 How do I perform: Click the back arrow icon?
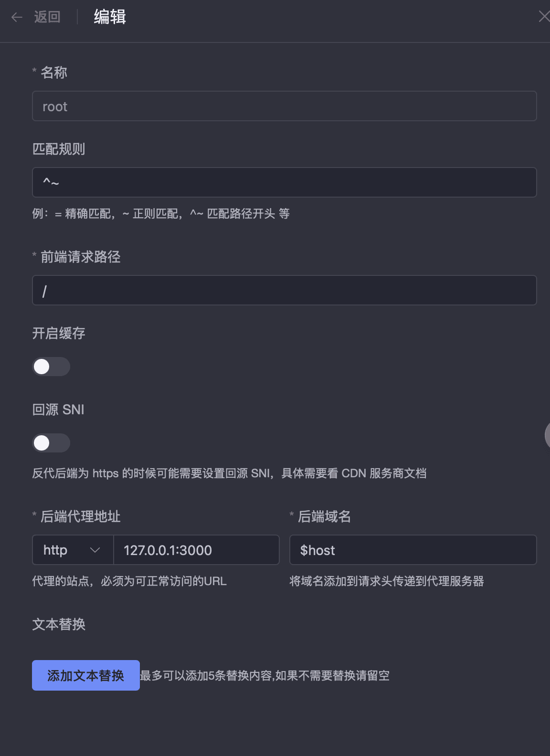pyautogui.click(x=17, y=18)
